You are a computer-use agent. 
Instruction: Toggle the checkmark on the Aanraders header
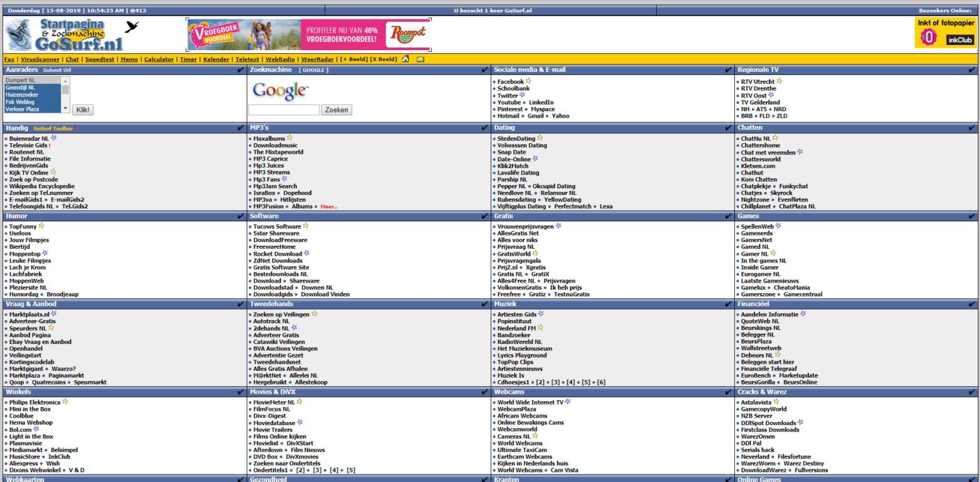[241, 70]
